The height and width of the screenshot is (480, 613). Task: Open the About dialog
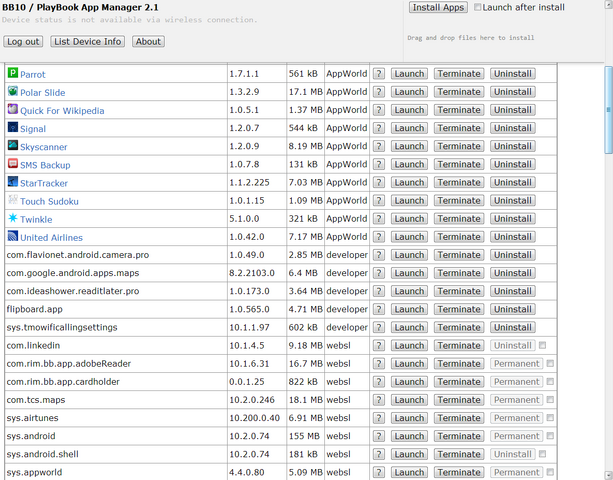tap(148, 41)
